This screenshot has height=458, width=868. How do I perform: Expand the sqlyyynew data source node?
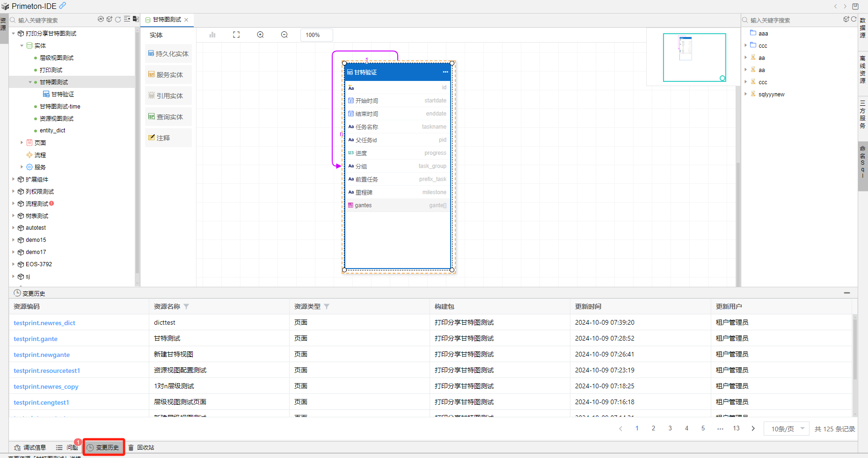(745, 94)
